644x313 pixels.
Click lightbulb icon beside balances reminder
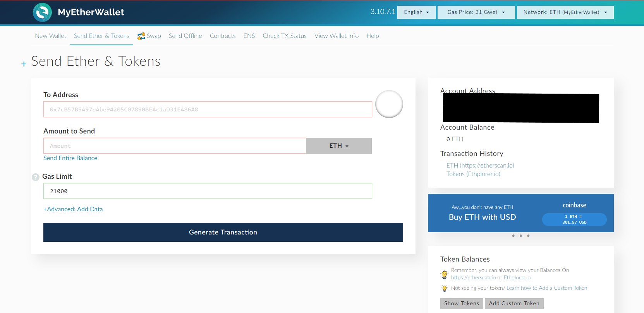[445, 274]
